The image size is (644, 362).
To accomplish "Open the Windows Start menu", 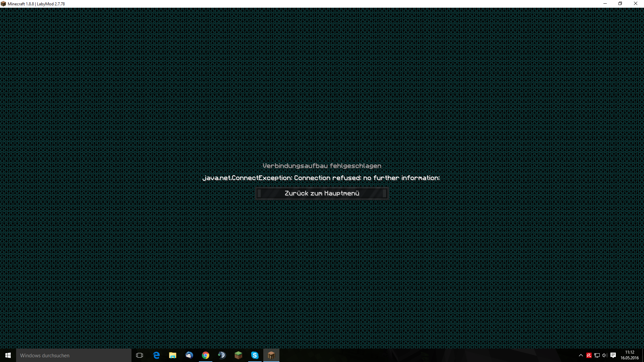I will tap(8, 355).
